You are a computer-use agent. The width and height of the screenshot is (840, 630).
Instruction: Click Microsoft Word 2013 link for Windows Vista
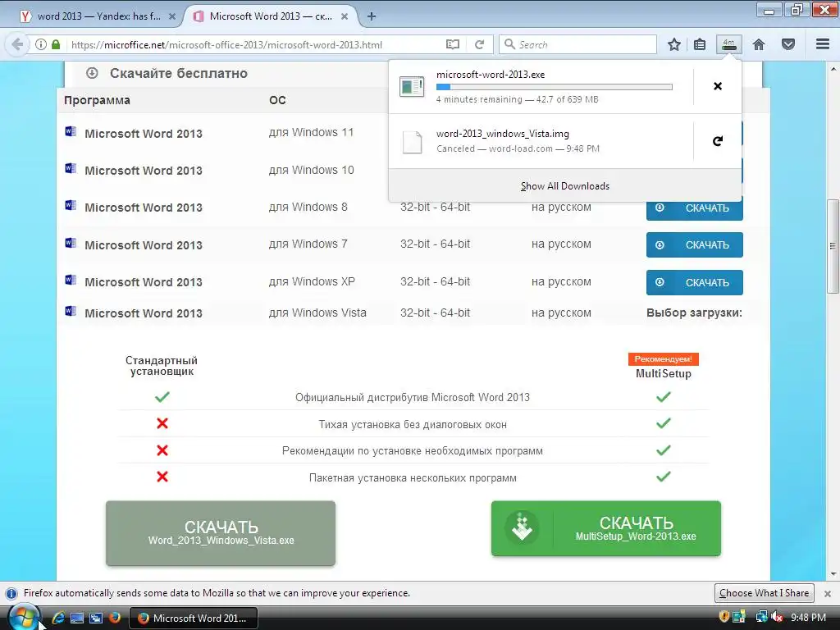pos(144,313)
